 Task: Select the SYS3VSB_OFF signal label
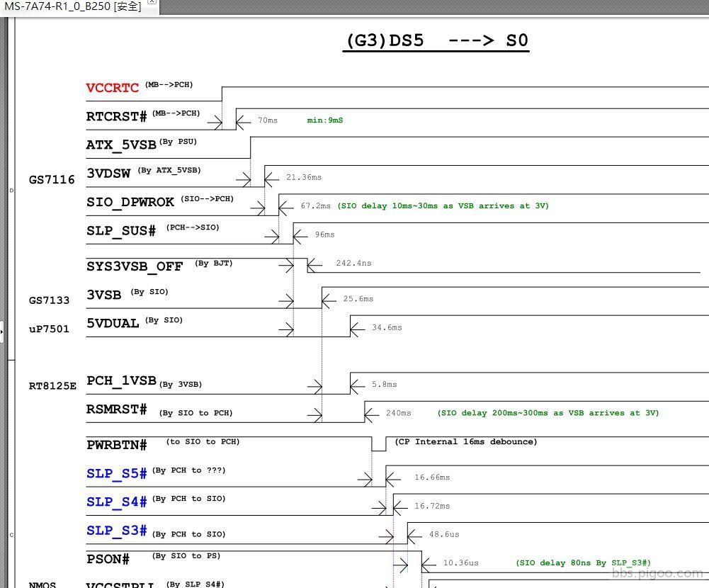pos(134,266)
